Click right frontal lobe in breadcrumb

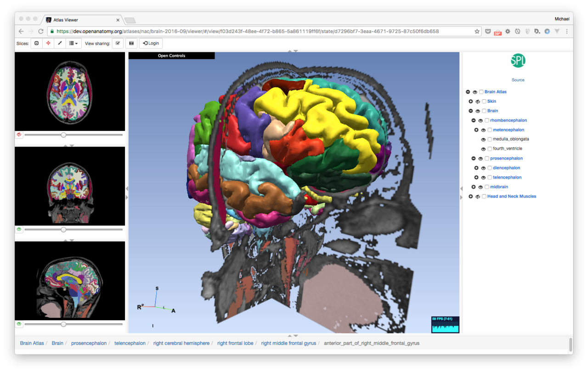pos(235,343)
